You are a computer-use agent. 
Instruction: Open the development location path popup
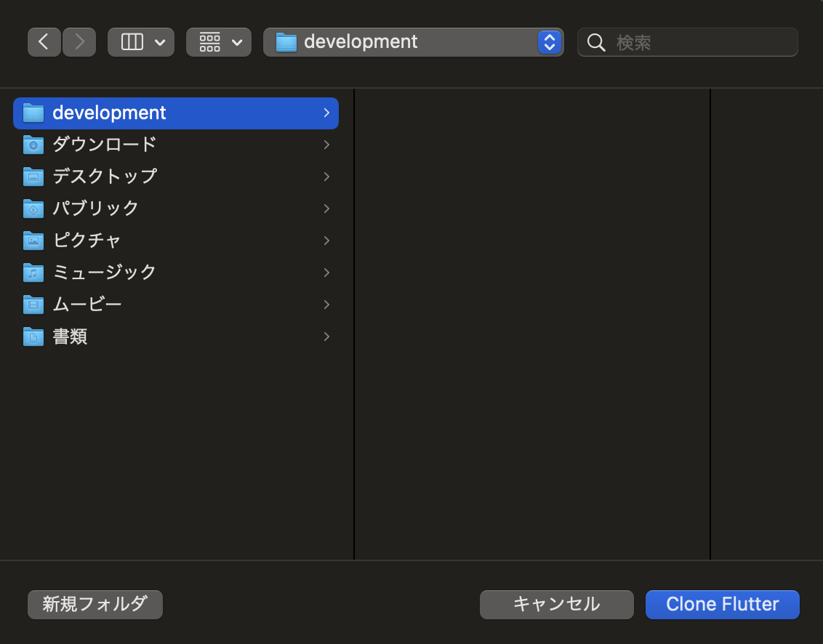coord(414,42)
